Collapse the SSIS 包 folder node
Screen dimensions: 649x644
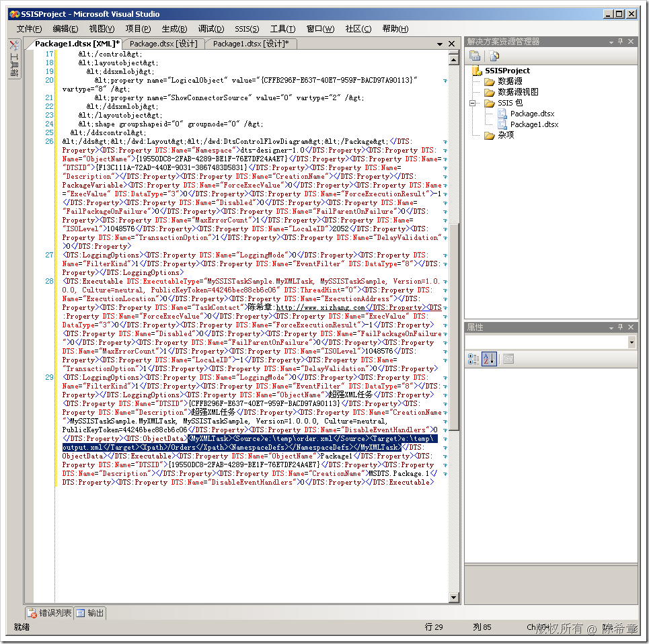472,103
